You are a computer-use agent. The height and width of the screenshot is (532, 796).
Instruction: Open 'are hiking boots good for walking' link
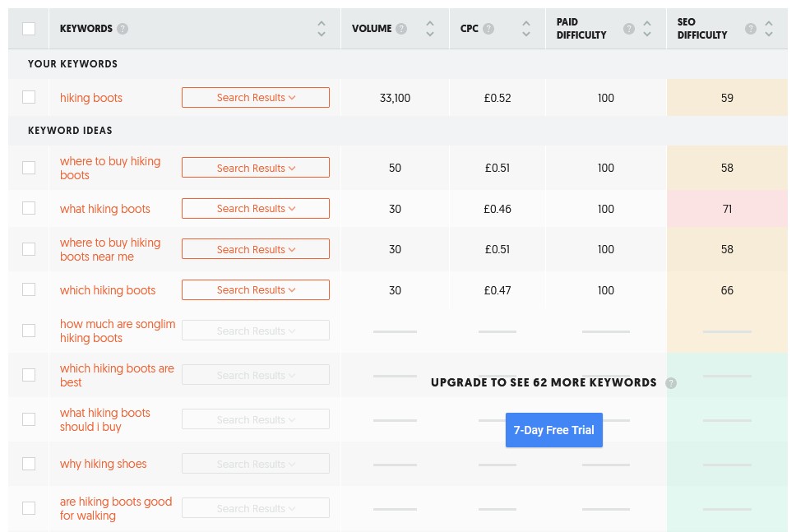[116, 508]
